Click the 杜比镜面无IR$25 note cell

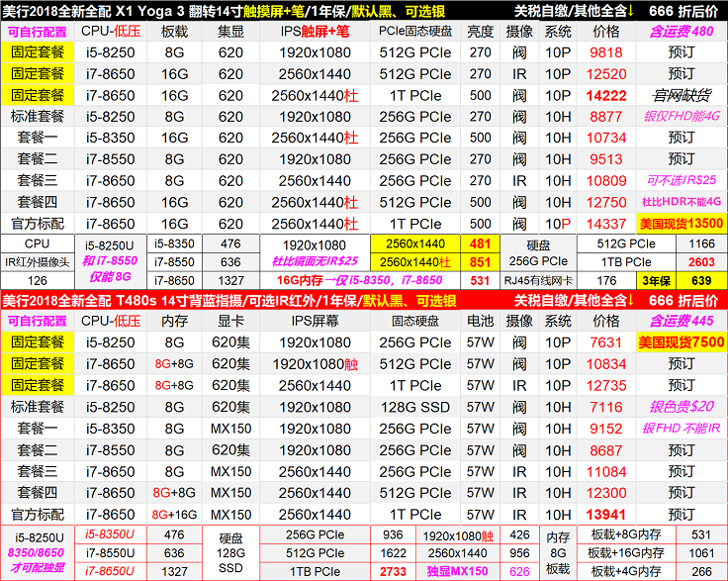tap(315, 261)
